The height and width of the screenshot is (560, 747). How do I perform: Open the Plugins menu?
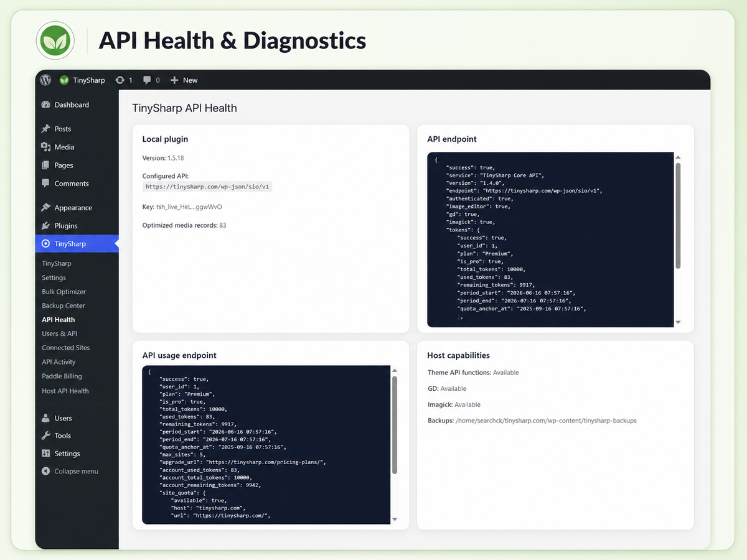point(66,226)
